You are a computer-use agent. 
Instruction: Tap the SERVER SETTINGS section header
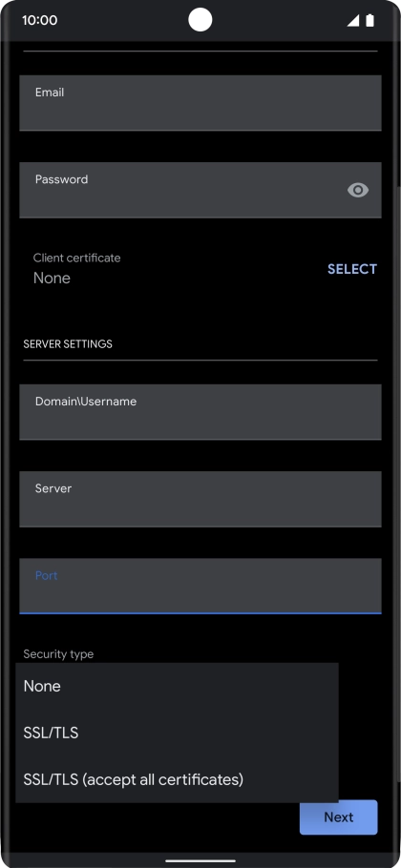pyautogui.click(x=68, y=343)
